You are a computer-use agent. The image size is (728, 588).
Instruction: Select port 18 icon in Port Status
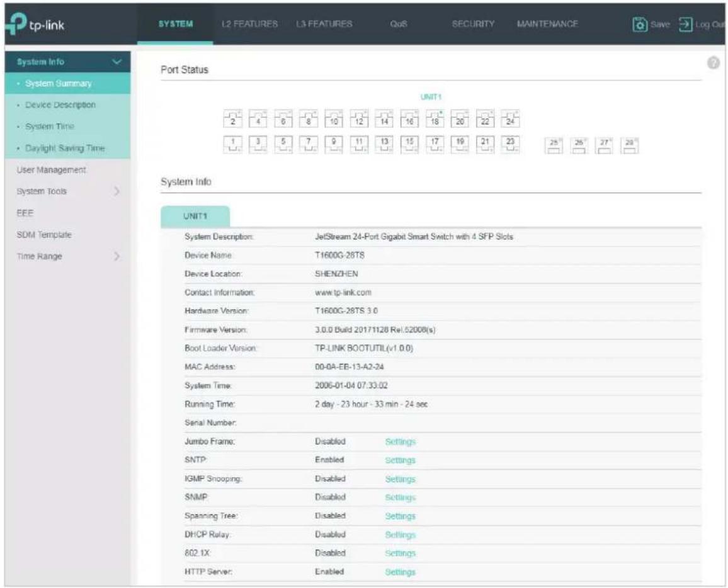coord(435,119)
